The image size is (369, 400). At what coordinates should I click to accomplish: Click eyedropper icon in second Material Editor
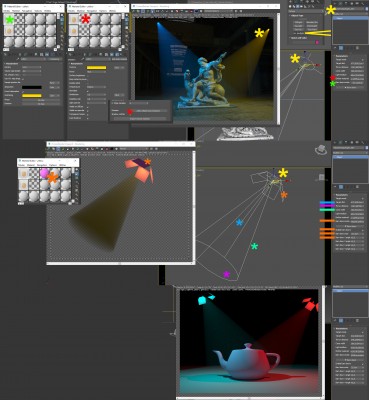[83, 59]
